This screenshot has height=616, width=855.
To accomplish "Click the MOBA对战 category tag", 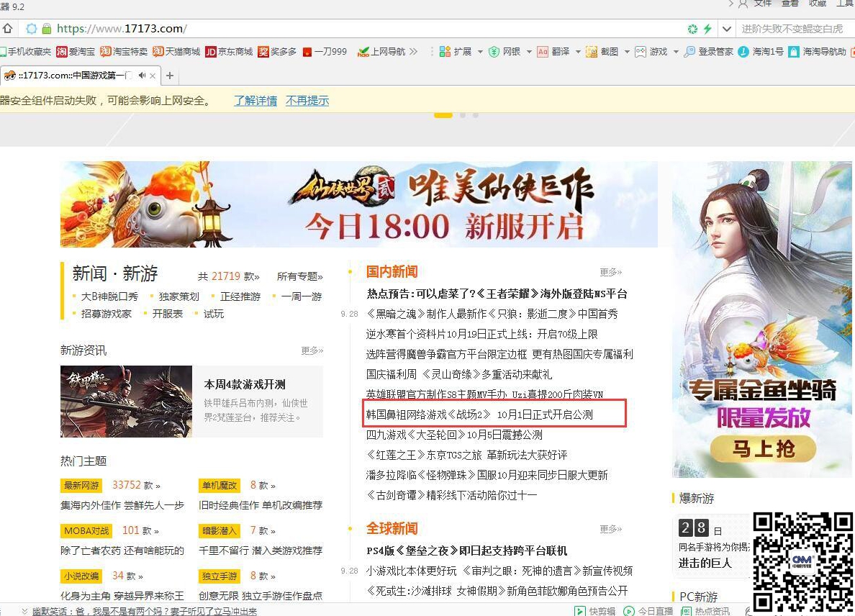I will click(x=86, y=530).
